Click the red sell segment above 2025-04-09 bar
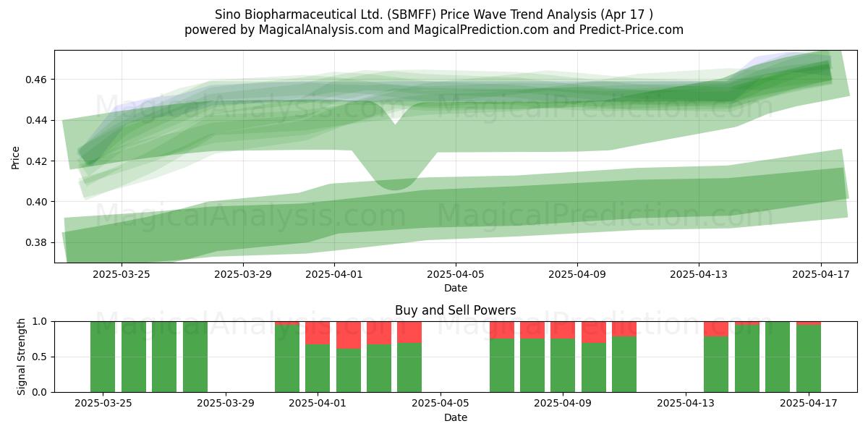 [563, 330]
